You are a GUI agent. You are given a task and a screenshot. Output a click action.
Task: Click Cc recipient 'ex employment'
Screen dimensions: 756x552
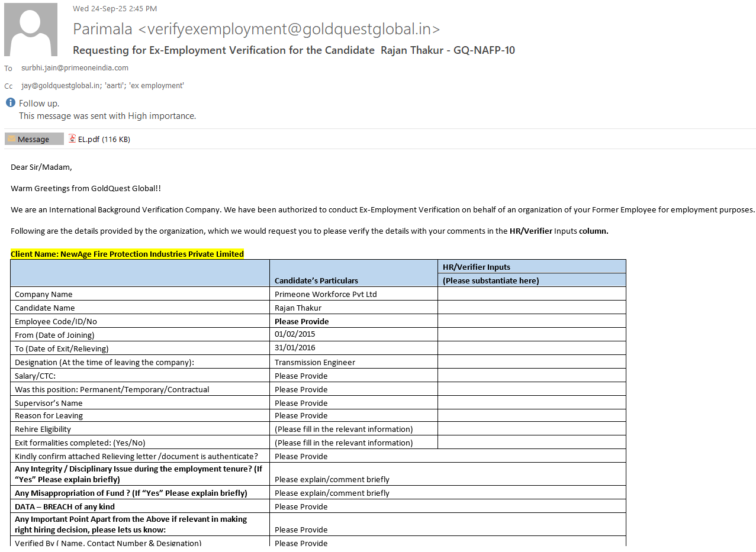click(156, 86)
